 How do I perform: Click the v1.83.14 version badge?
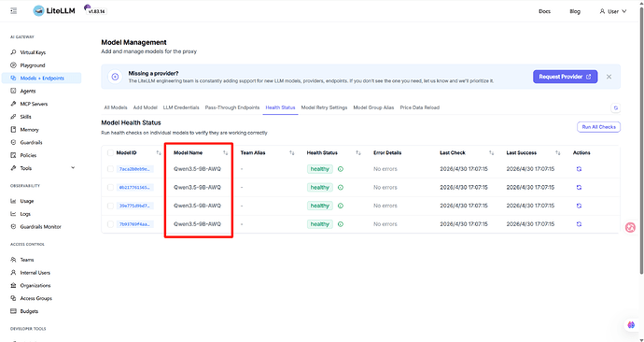pos(97,11)
